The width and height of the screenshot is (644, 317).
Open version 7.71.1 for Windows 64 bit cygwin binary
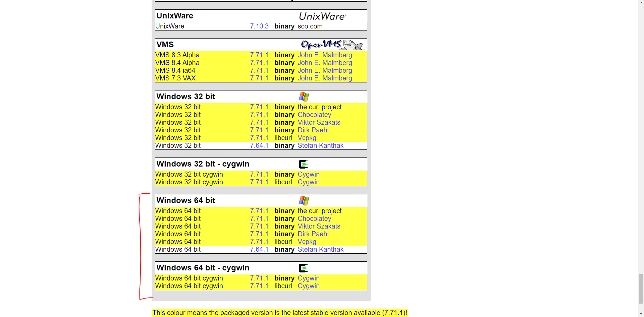pos(259,278)
